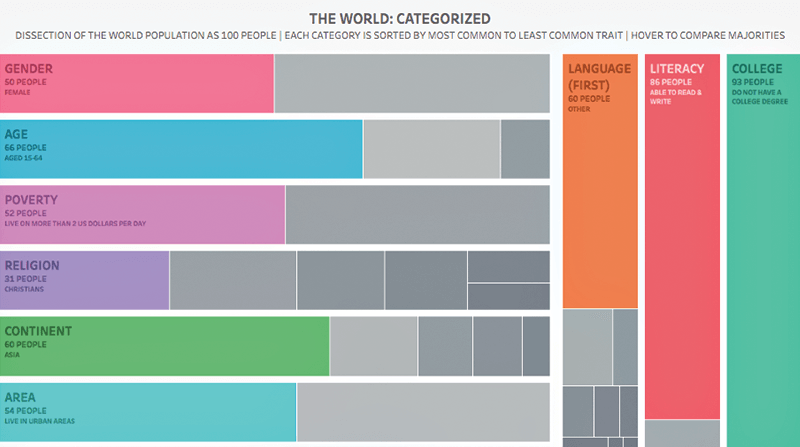Click the middle gray block in Age row

pyautogui.click(x=431, y=149)
